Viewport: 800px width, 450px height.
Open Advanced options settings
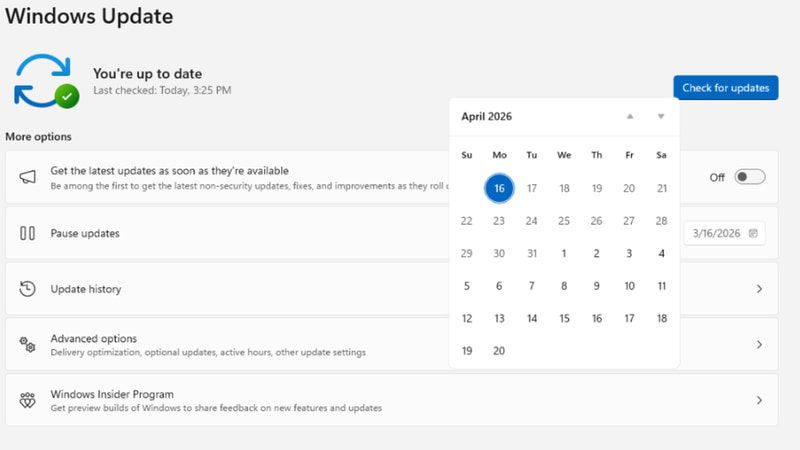point(391,344)
